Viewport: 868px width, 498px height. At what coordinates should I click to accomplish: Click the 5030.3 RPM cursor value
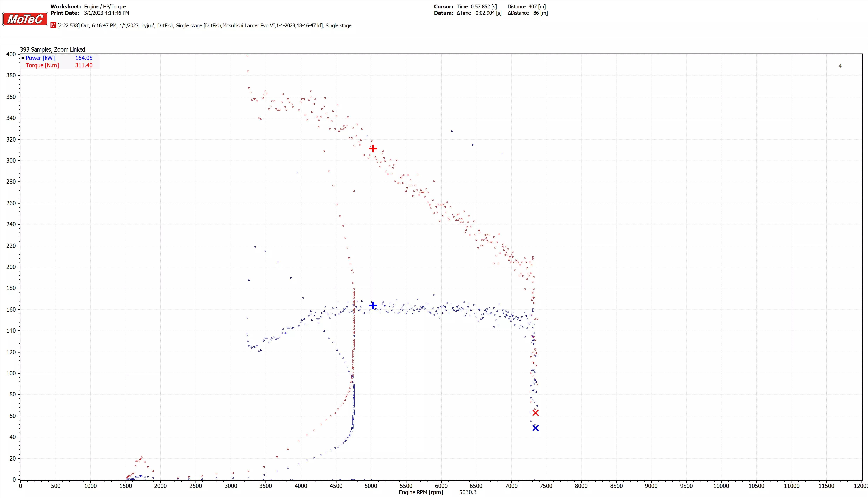click(467, 492)
